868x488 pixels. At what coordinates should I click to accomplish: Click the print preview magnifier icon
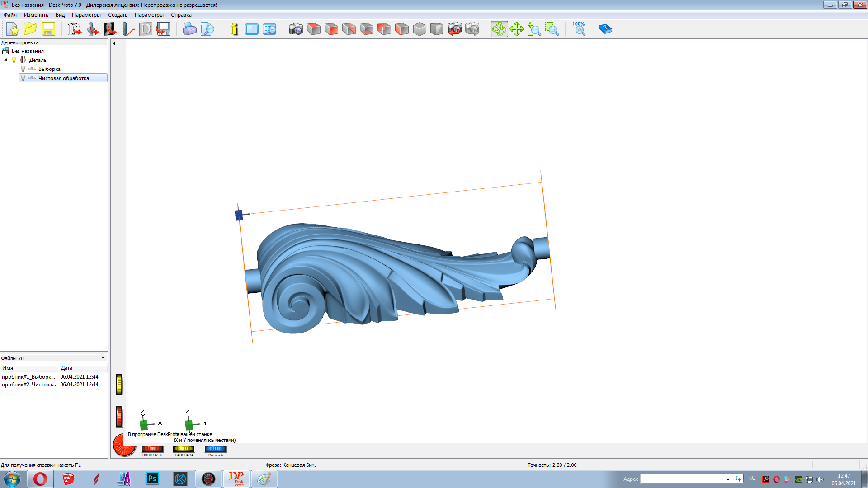tap(208, 29)
